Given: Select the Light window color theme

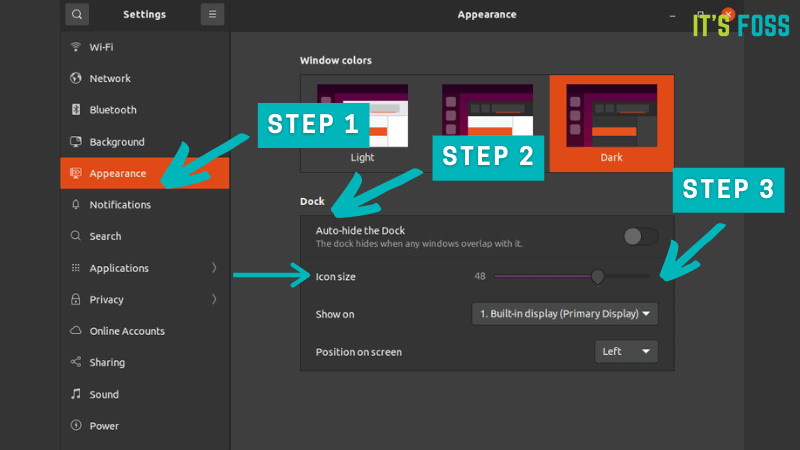Looking at the screenshot, I should tap(362, 122).
